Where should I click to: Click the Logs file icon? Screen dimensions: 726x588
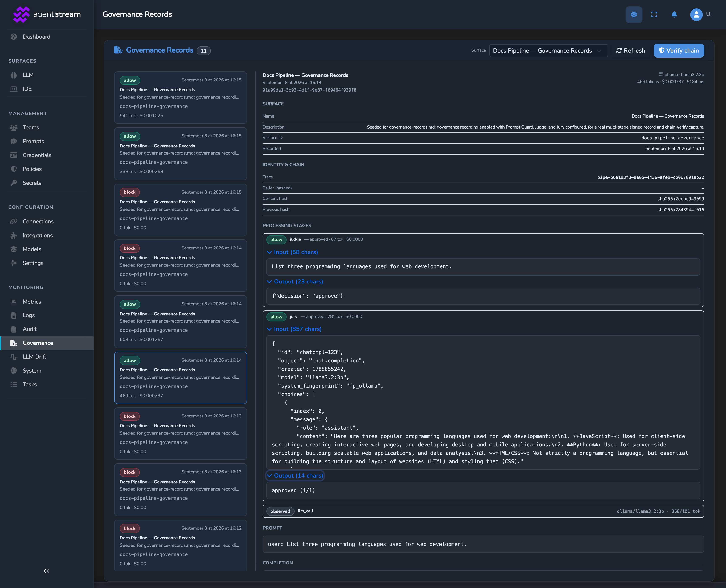pos(14,315)
